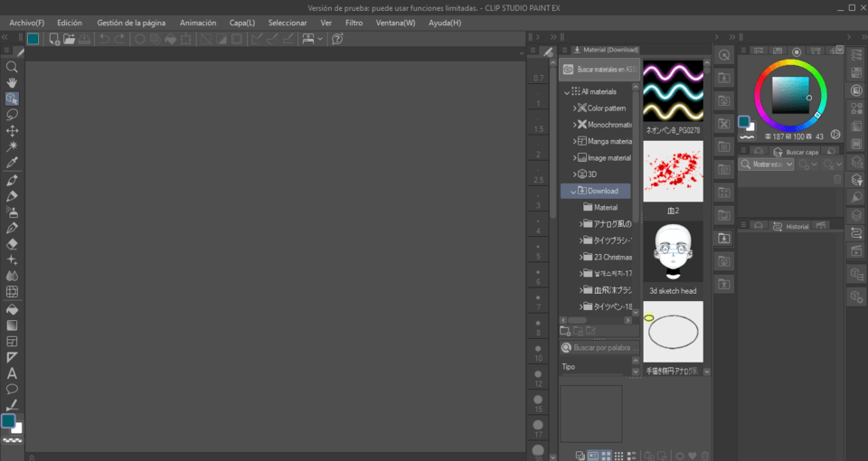This screenshot has height=461, width=868.
Task: Select the Text tool
Action: pos(12,373)
